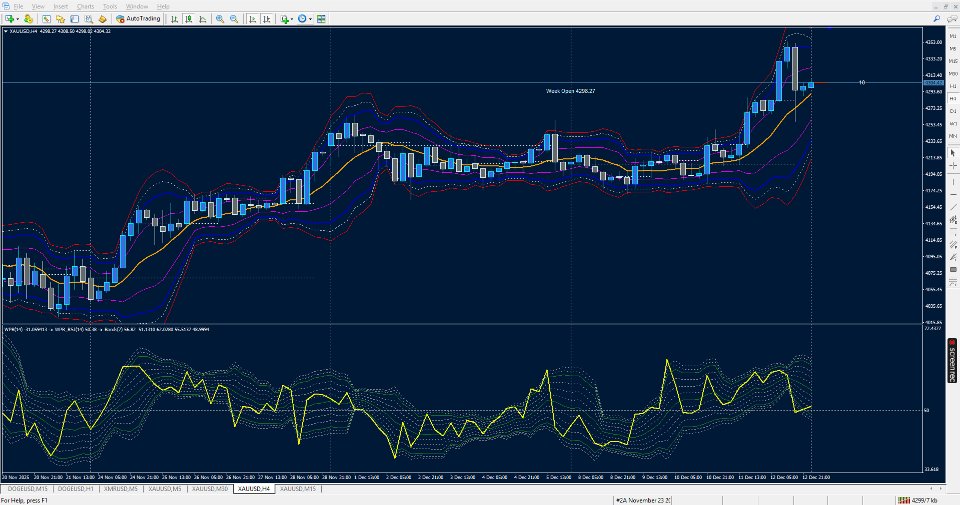Show the Market Watch window icon
Screen dimensions: 960x505
pyautogui.click(x=47, y=19)
